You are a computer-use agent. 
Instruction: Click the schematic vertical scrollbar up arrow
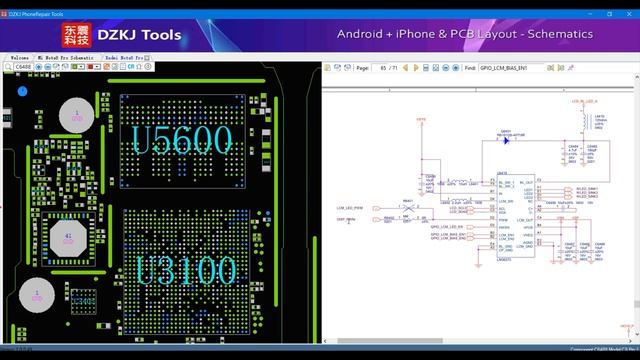coord(637,77)
